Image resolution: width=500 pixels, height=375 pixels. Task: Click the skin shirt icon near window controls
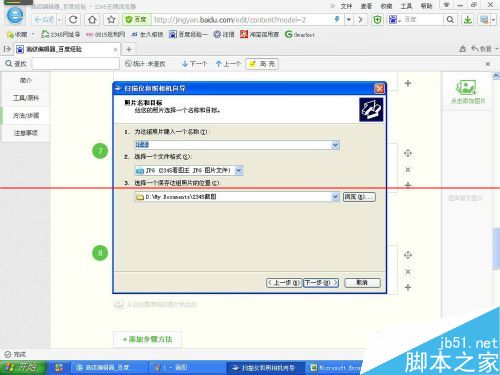point(446,5)
